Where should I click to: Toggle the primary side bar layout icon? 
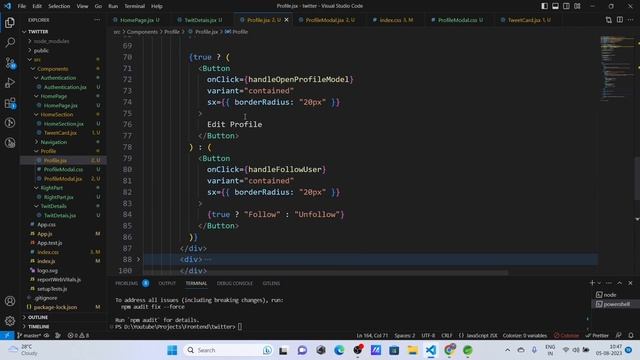pyautogui.click(x=544, y=6)
